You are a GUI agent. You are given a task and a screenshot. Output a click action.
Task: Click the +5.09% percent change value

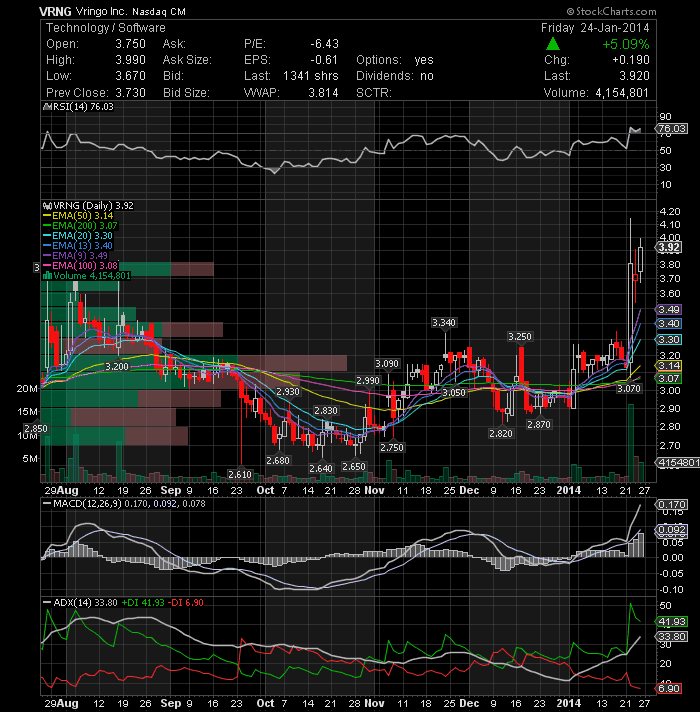(x=626, y=44)
